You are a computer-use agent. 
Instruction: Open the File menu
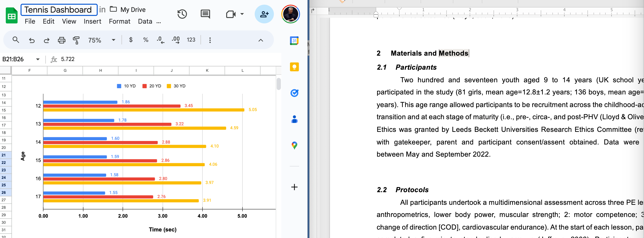click(x=30, y=22)
